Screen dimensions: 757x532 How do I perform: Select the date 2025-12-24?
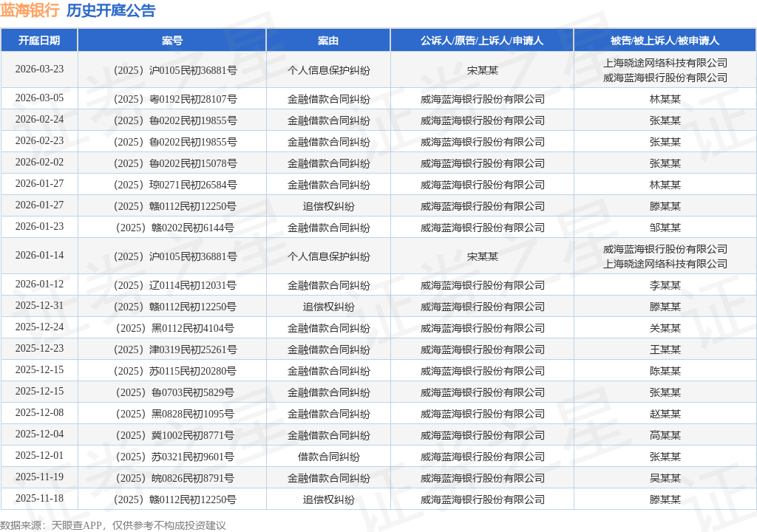[40, 327]
